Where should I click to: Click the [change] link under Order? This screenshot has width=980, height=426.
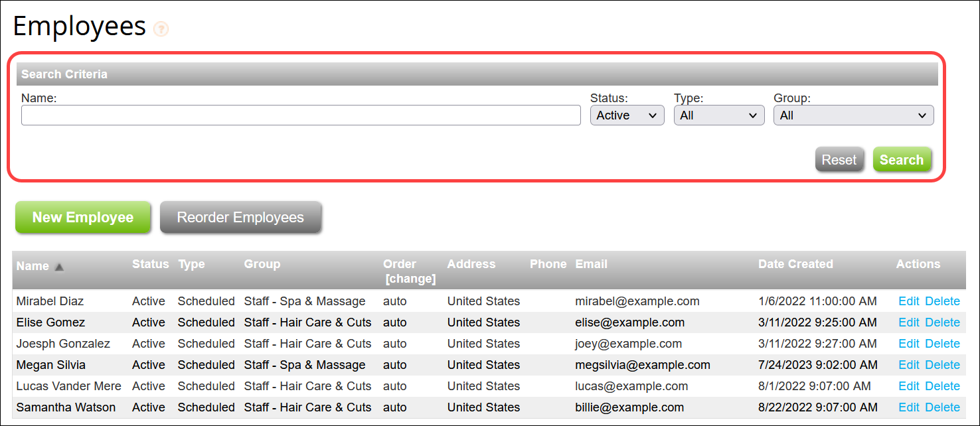click(410, 279)
